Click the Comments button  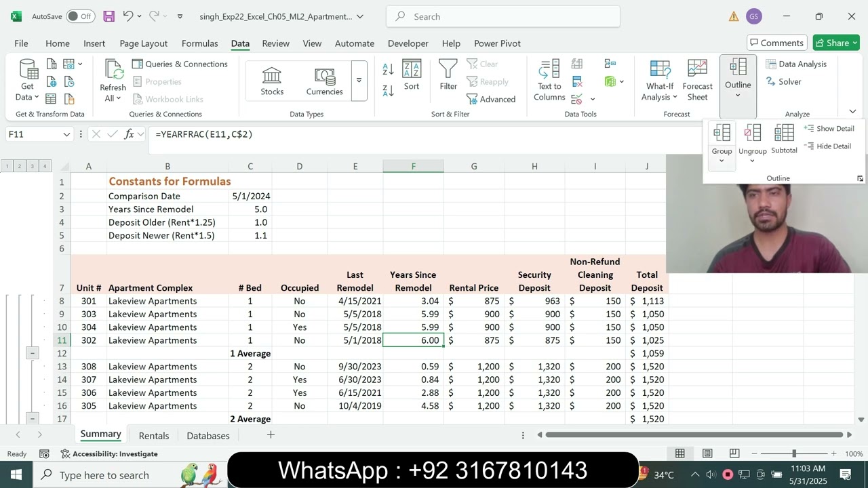pyautogui.click(x=777, y=43)
